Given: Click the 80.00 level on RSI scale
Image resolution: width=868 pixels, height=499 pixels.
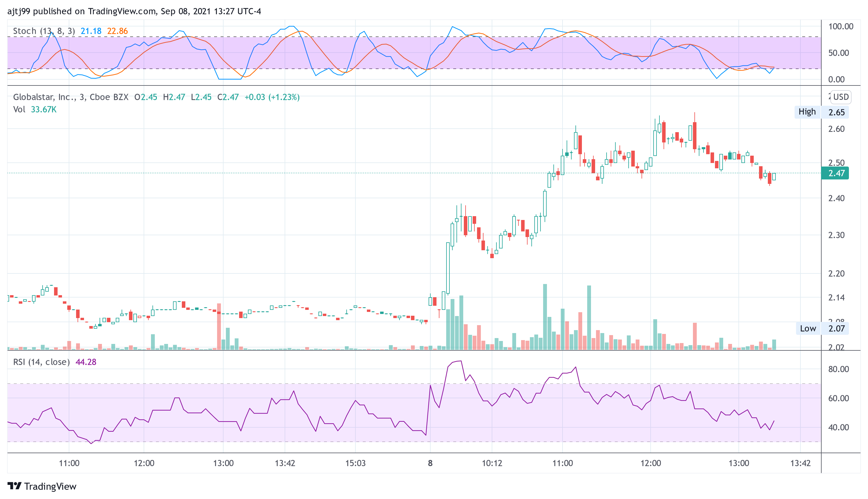Looking at the screenshot, I should [x=838, y=369].
